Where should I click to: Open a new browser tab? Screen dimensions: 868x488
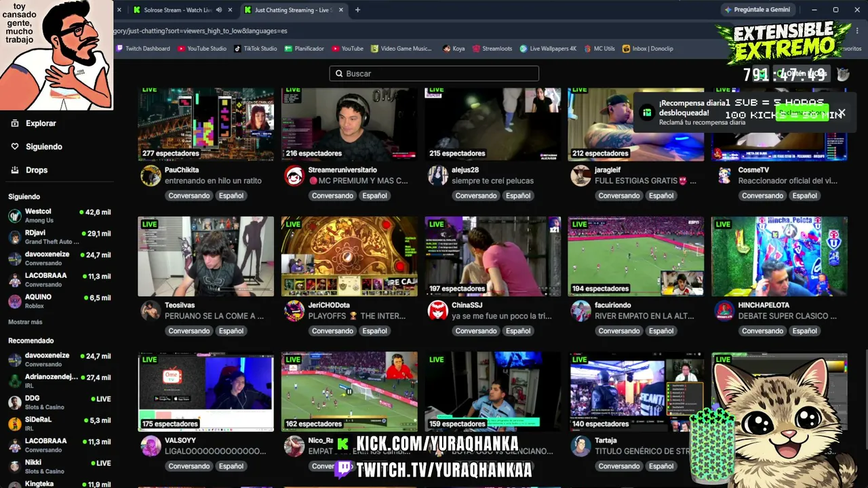point(357,10)
